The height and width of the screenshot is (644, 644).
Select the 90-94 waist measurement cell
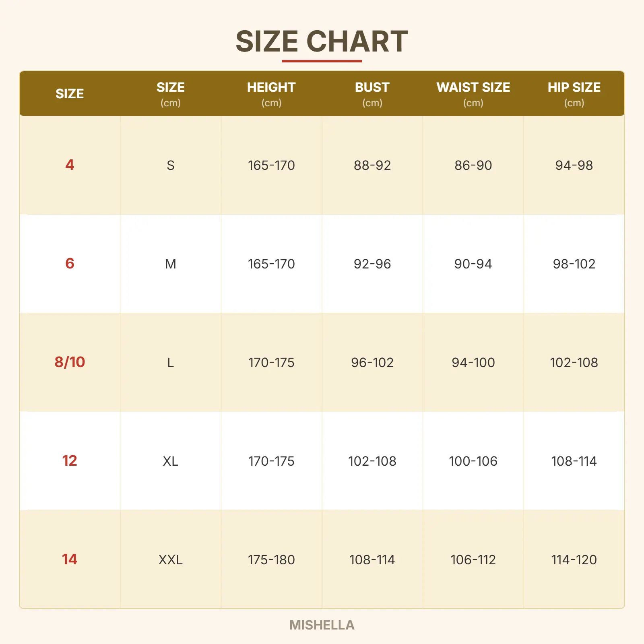click(473, 264)
